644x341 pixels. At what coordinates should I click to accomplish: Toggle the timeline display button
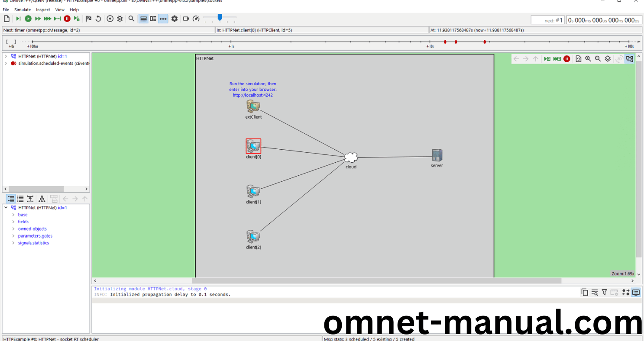(163, 19)
